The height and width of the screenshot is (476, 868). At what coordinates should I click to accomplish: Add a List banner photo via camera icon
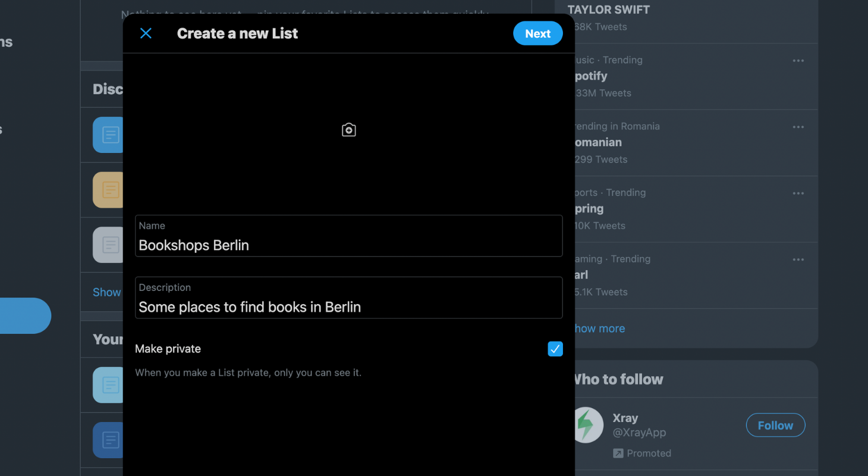[x=349, y=130]
